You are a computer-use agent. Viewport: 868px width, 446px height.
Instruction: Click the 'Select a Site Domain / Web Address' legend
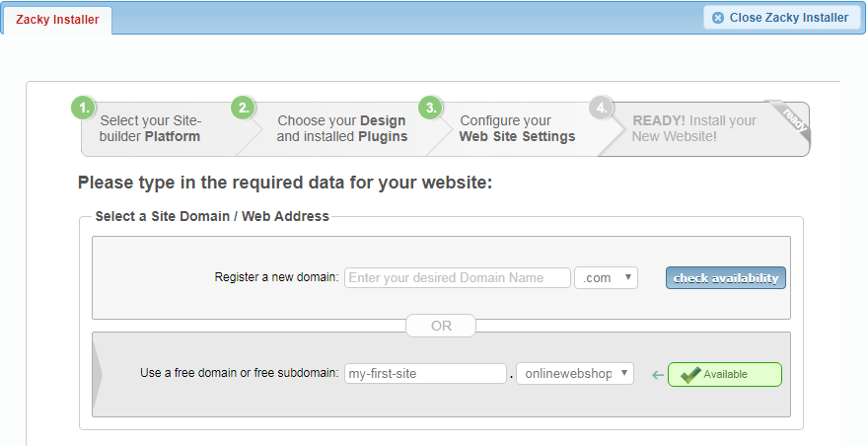pyautogui.click(x=212, y=216)
